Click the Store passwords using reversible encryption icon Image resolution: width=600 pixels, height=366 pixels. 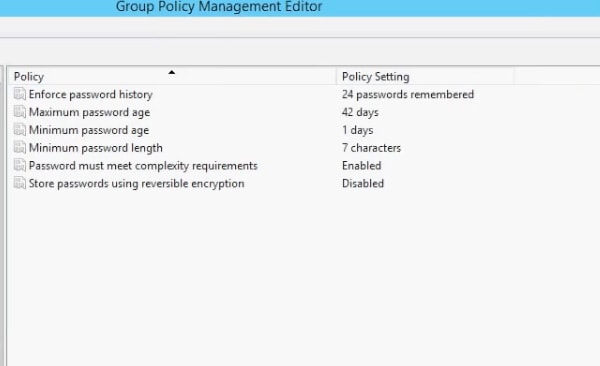(20, 183)
